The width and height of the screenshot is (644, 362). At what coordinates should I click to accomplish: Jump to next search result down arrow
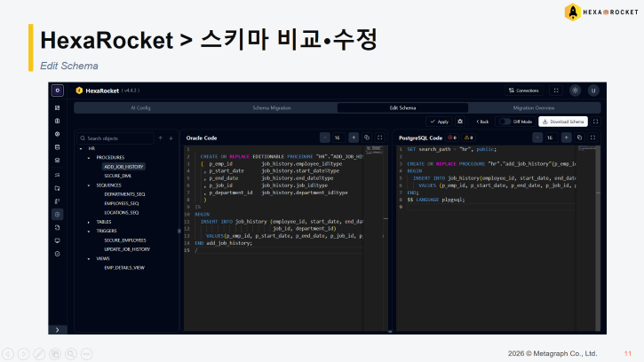click(171, 138)
